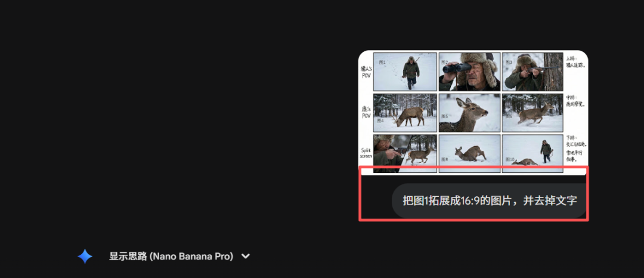Image resolution: width=644 pixels, height=278 pixels.
Task: Open panel 图10 hunter approaching fallen deer
Action: [x=532, y=153]
